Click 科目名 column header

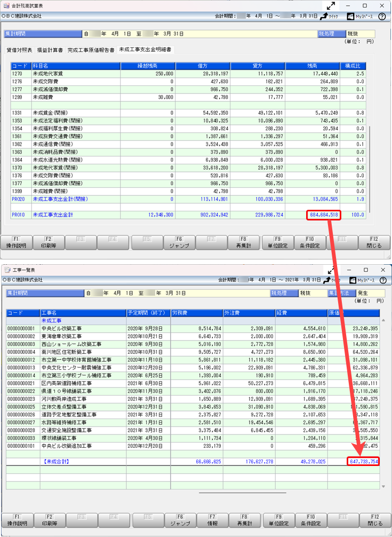pos(76,66)
